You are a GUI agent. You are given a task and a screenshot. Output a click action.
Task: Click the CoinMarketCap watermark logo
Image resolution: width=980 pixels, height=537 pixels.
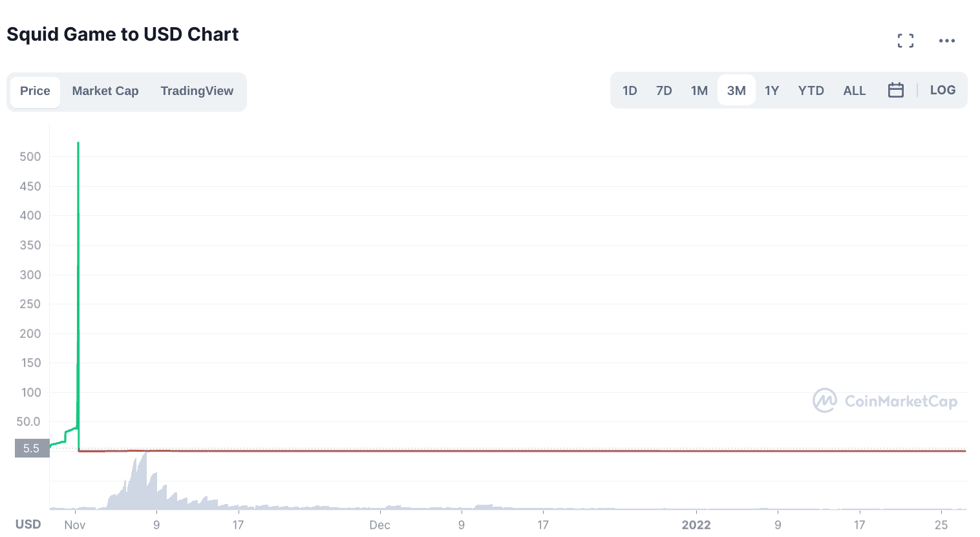pos(885,401)
